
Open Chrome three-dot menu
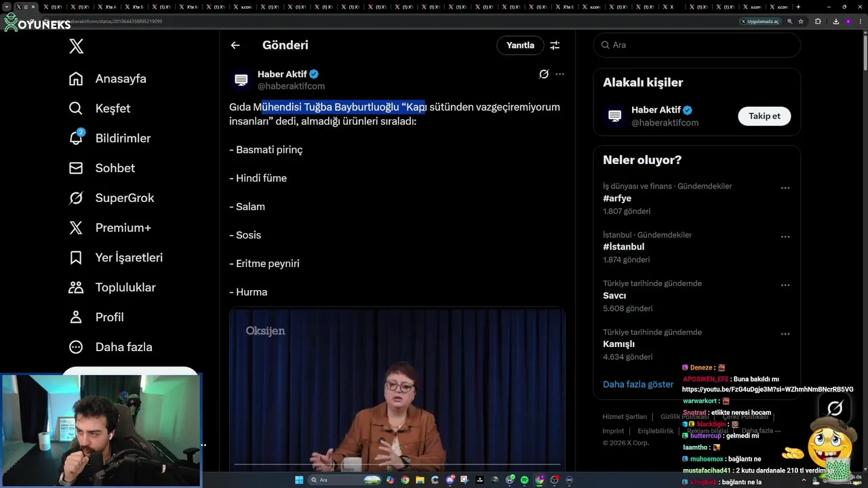click(861, 21)
